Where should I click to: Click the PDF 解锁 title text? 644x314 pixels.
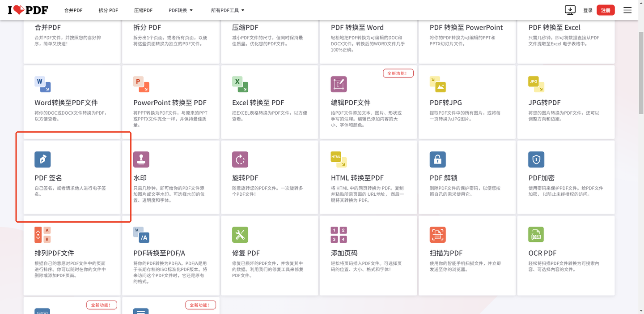point(444,178)
